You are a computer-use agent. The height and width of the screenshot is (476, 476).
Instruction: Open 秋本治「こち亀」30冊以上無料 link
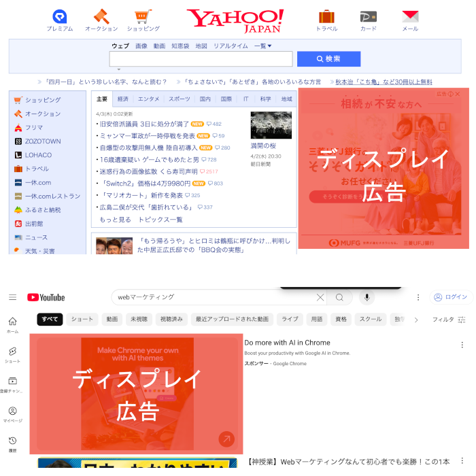coord(384,82)
